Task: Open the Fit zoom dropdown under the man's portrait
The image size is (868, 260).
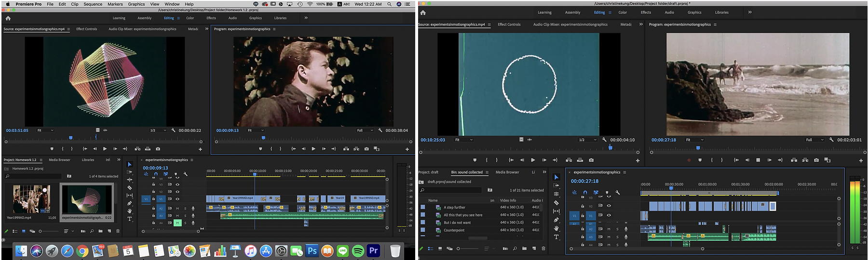Action: coord(256,130)
